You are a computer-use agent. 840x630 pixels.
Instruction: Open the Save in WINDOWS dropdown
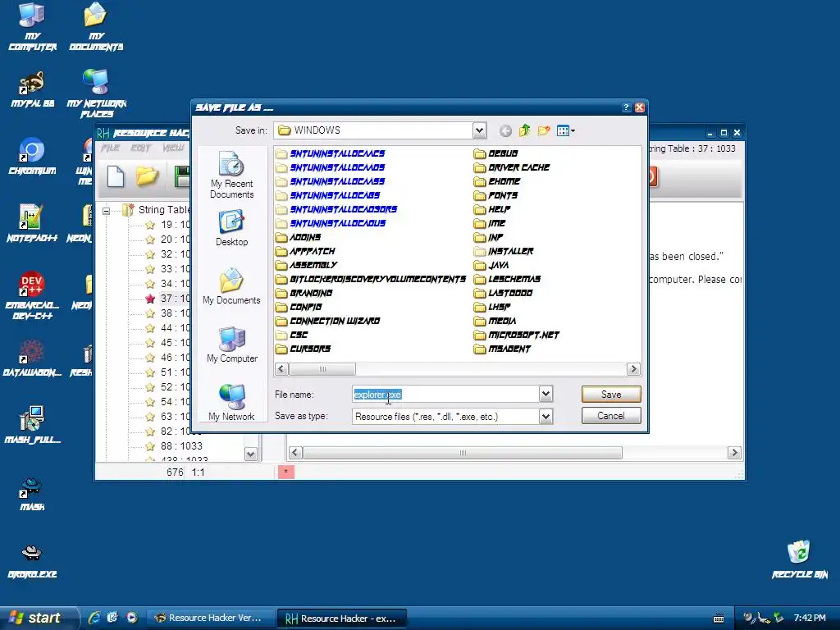[x=479, y=130]
